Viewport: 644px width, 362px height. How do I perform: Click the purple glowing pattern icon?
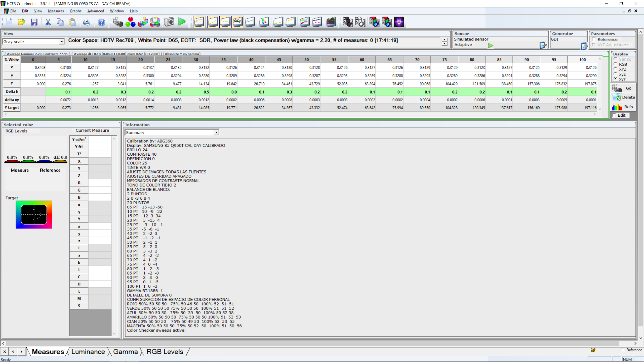coord(399,22)
